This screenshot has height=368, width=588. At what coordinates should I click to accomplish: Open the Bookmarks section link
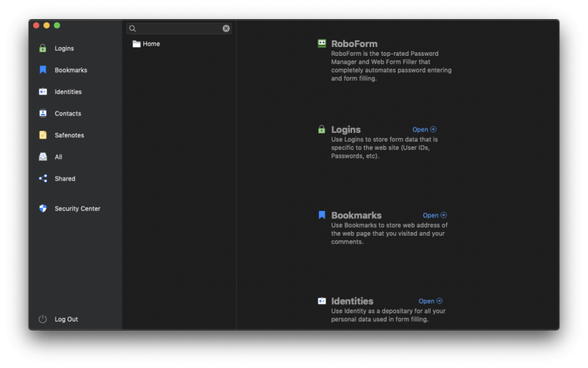tap(434, 215)
